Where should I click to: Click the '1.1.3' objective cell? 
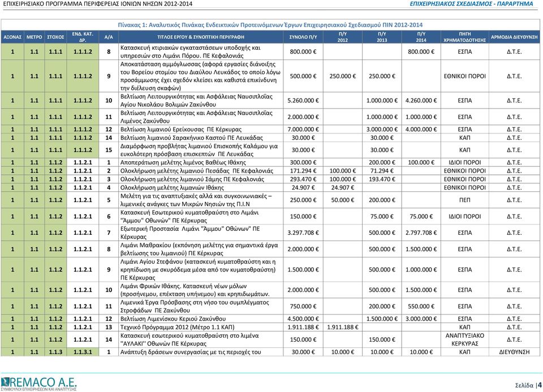click(55, 352)
